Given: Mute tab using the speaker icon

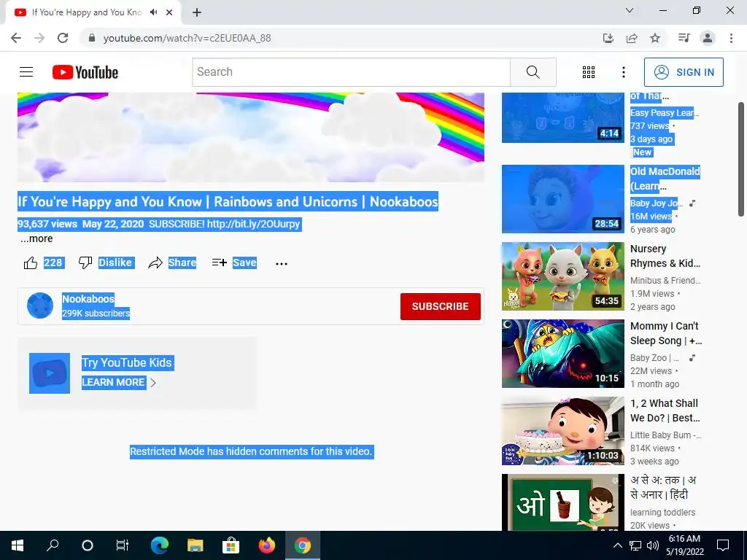Looking at the screenshot, I should click(153, 12).
